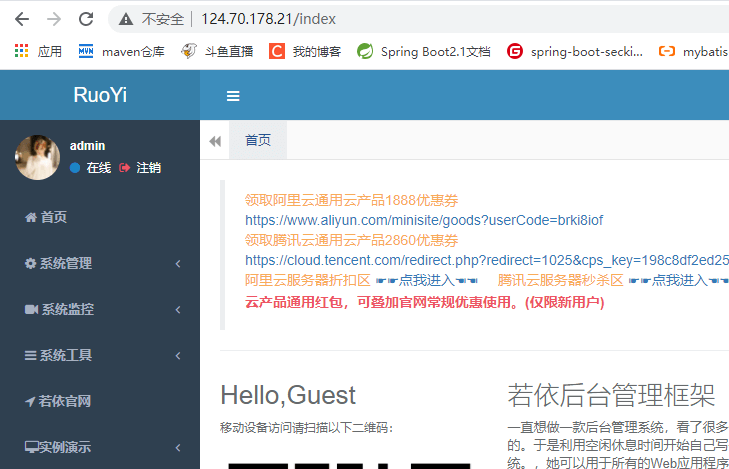Screen dimensions: 729x469
Task: Click the chevron next to 实例演示
Action: (178, 448)
